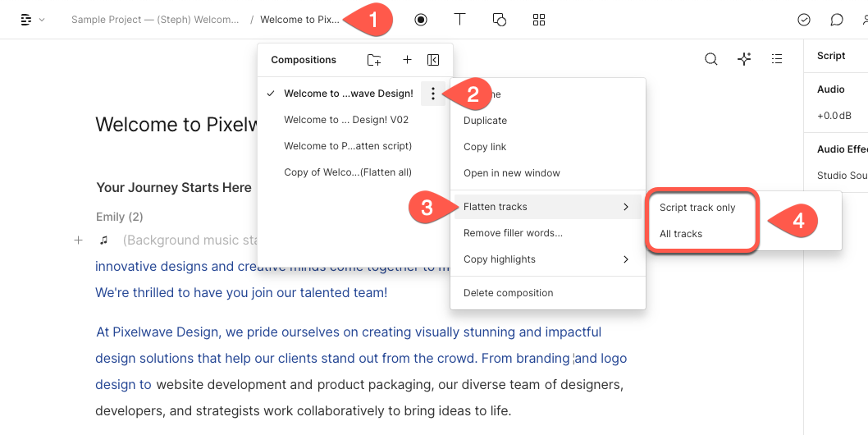Expand the Flatten tracks submenu arrow

coord(626,207)
